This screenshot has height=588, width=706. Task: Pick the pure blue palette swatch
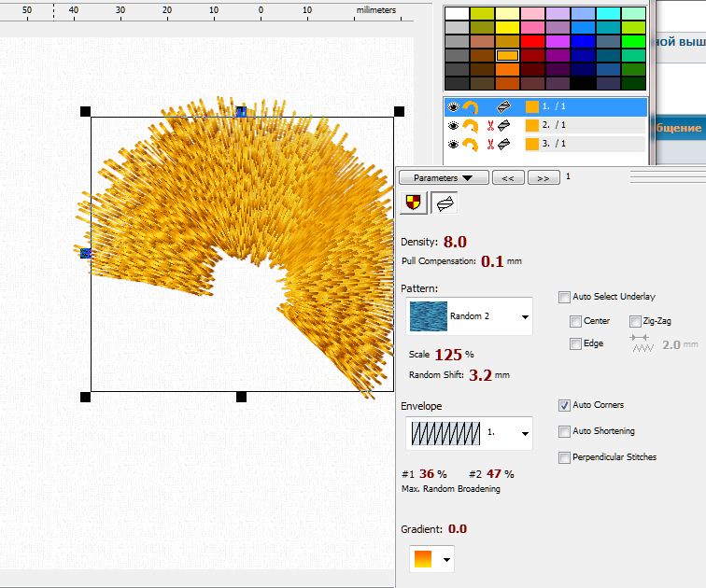583,42
